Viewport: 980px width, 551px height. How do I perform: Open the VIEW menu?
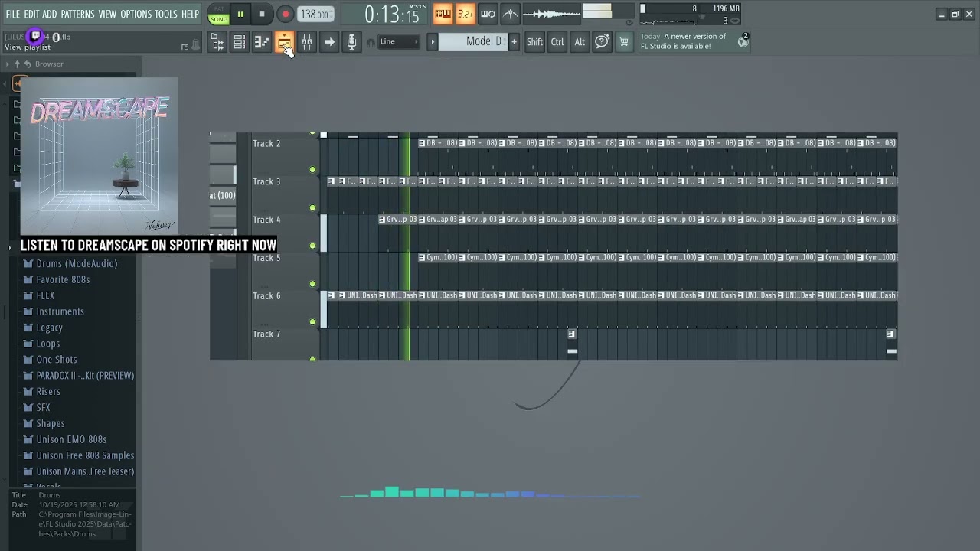click(x=107, y=14)
